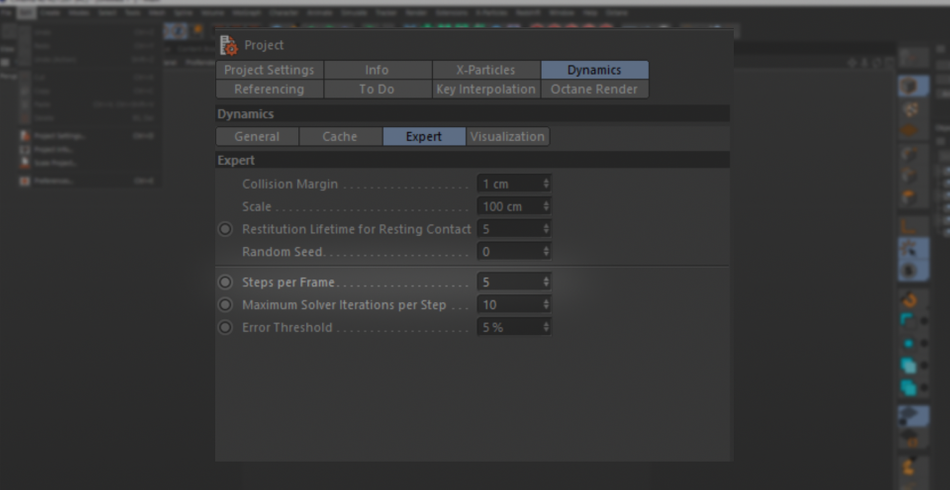
Task: Click the Steps per Frame value field
Action: pos(514,282)
